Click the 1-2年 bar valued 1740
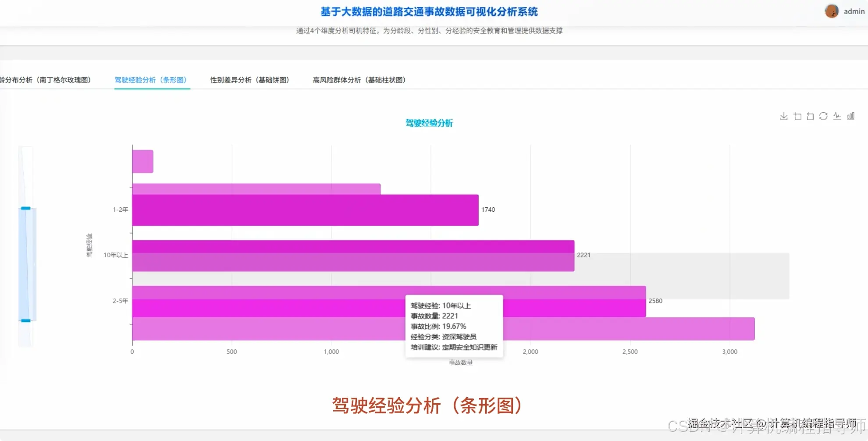868x441 pixels. click(x=305, y=210)
